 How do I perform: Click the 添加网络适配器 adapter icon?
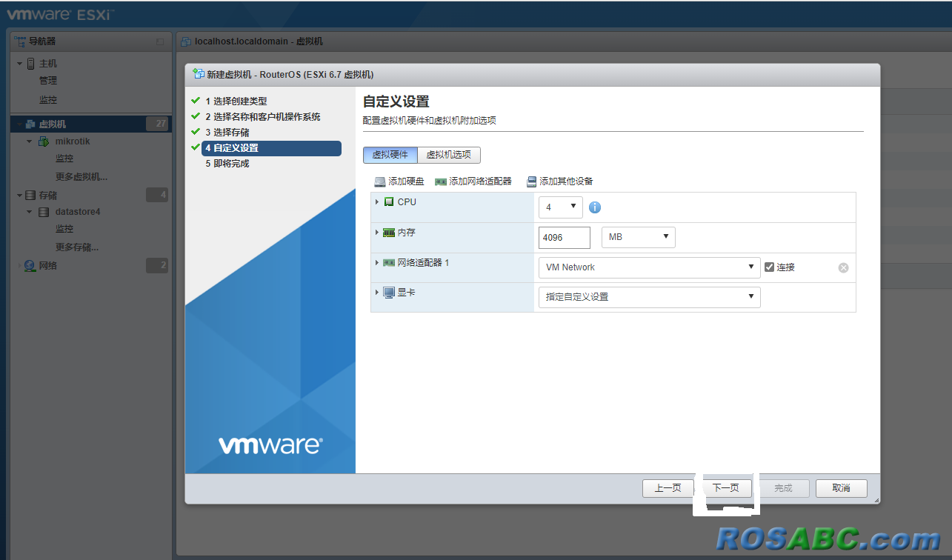point(441,181)
